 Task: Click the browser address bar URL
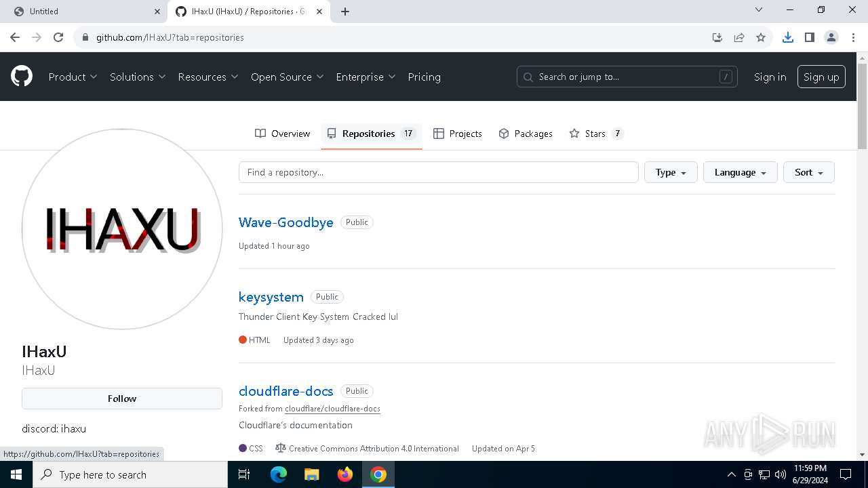tap(170, 37)
